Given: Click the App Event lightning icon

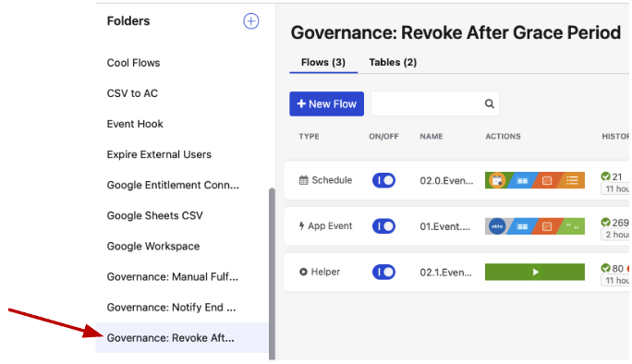Looking at the screenshot, I should click(x=301, y=226).
